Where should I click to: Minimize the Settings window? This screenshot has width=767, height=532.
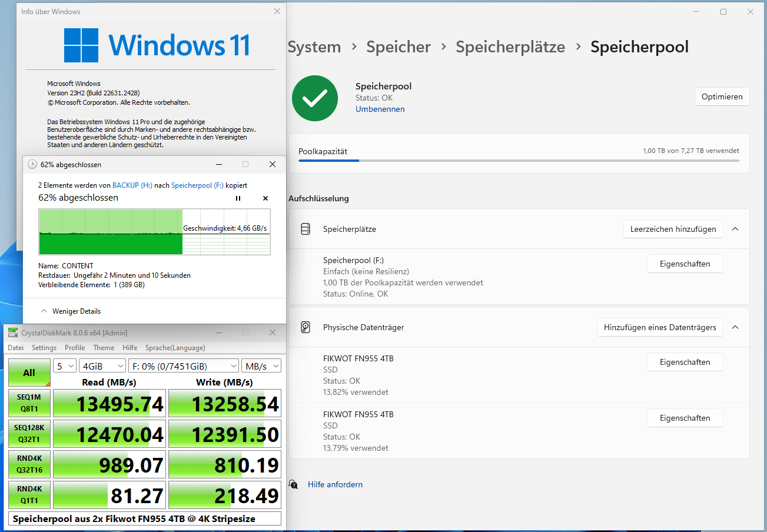click(x=696, y=12)
